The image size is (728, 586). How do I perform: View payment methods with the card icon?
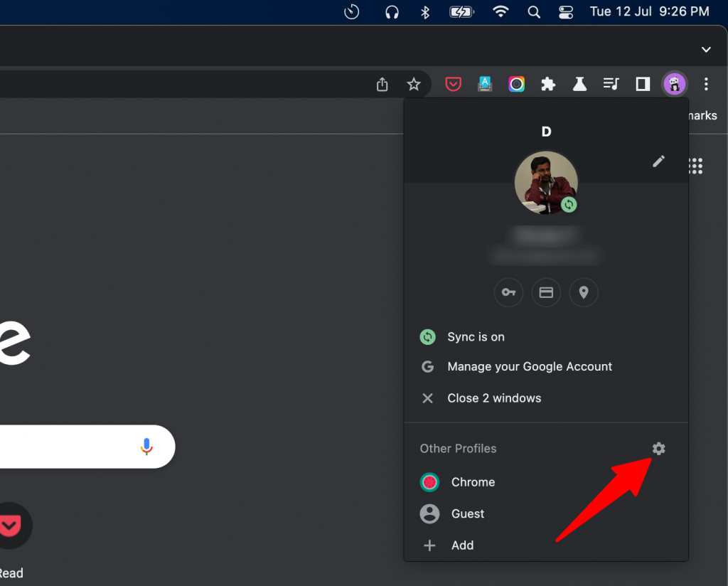coord(546,292)
